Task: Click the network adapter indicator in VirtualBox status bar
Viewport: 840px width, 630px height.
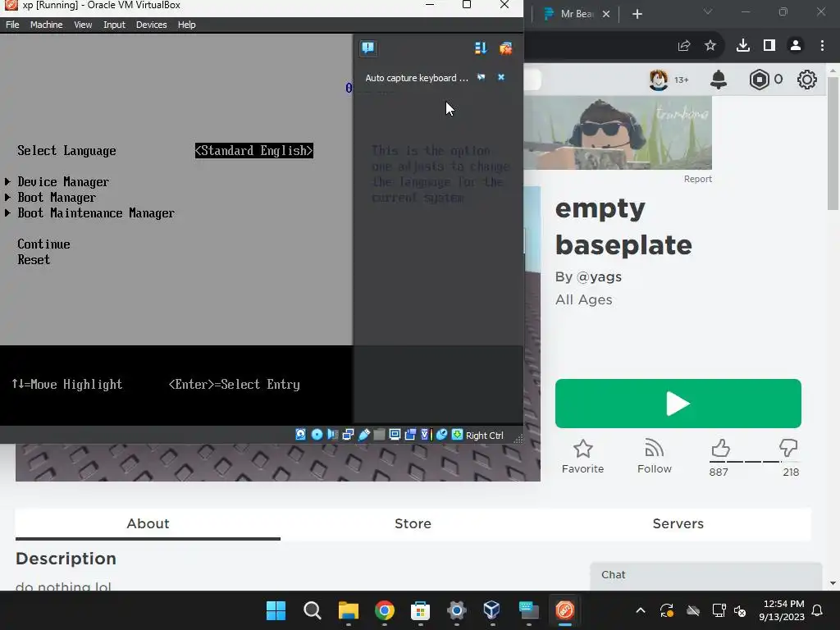Action: [x=348, y=435]
